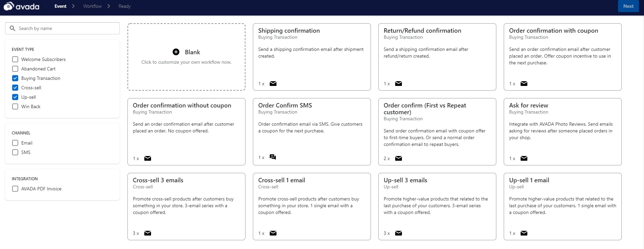This screenshot has width=644, height=249.
Task: Switch to the Ready step
Action: pos(124,6)
